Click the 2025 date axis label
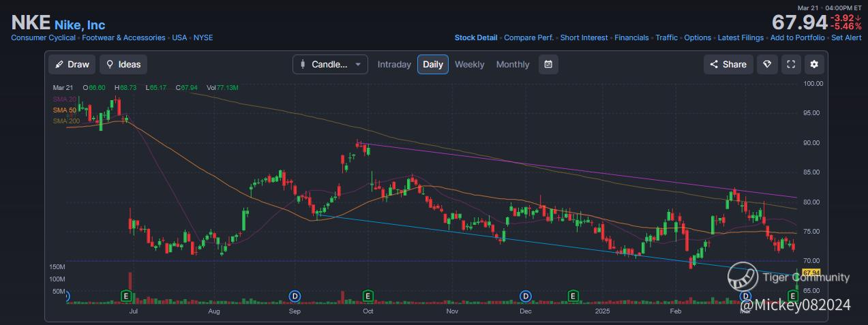The height and width of the screenshot is (325, 868). pos(601,311)
